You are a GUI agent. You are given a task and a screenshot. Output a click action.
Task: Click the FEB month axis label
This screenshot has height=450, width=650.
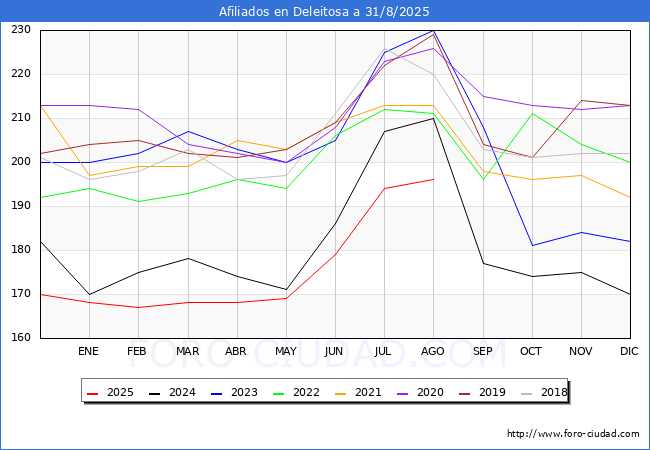pyautogui.click(x=137, y=351)
